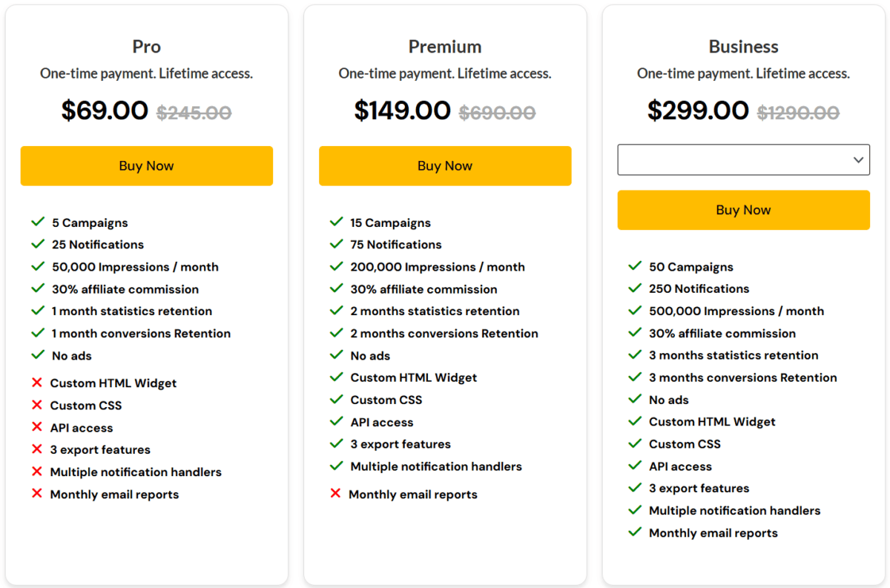The width and height of the screenshot is (890, 588).
Task: Click the struck-through $1290.00 price
Action: click(x=798, y=113)
